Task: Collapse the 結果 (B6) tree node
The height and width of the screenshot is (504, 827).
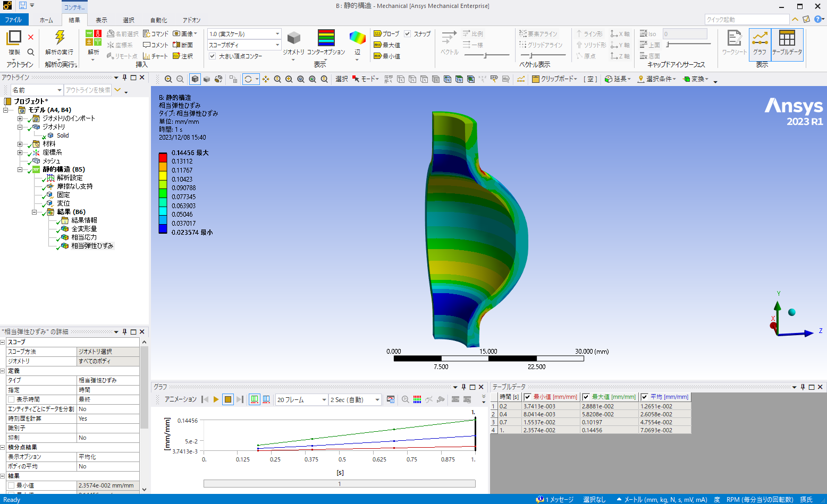Action: 34,212
